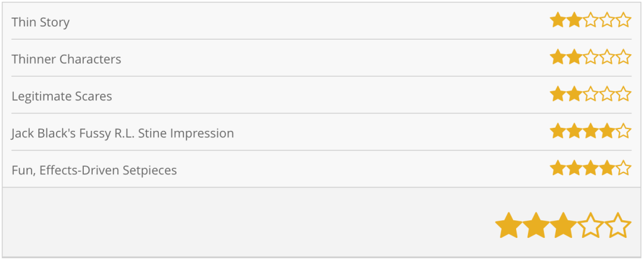Click 'Jack Black's Fussy R.L. Stine Impression' label
Viewport: 644px width, 260px height.
coord(122,133)
